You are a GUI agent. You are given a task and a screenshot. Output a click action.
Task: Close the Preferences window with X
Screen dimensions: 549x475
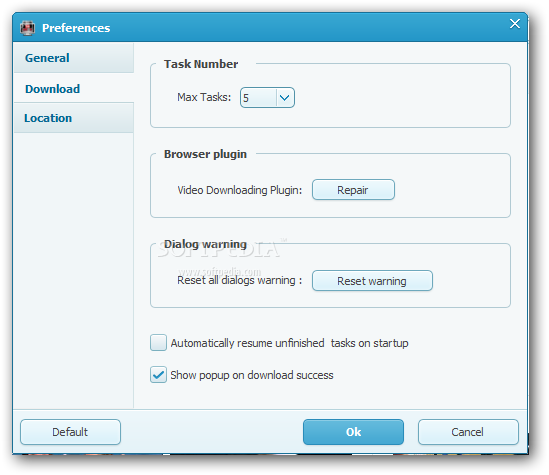point(515,24)
